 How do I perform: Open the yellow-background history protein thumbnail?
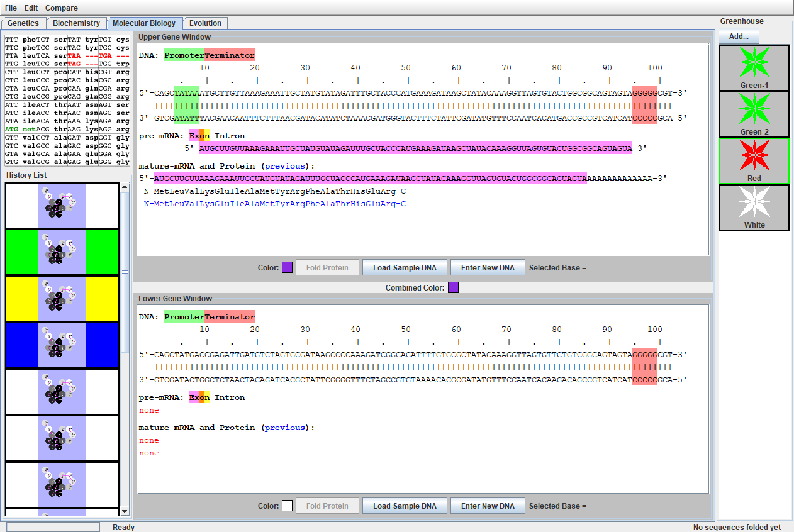coord(62,299)
